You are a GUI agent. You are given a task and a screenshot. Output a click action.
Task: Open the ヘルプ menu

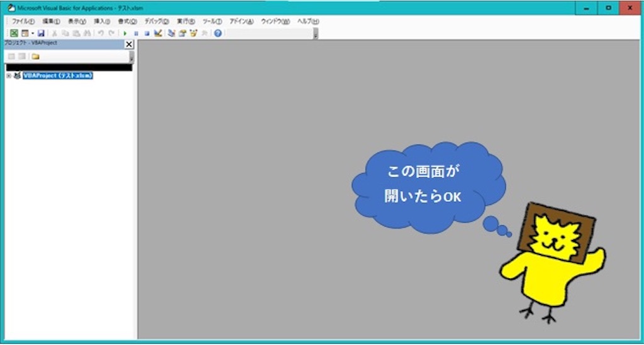[308, 21]
